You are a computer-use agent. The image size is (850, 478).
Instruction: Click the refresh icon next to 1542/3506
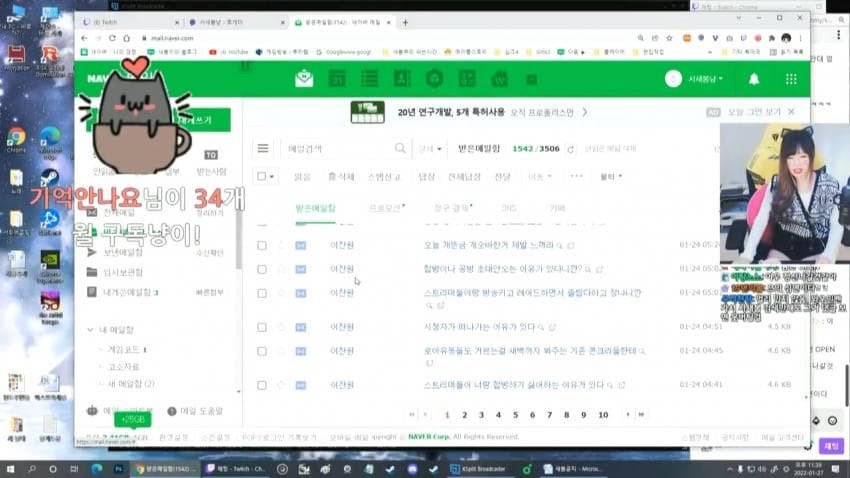point(570,149)
